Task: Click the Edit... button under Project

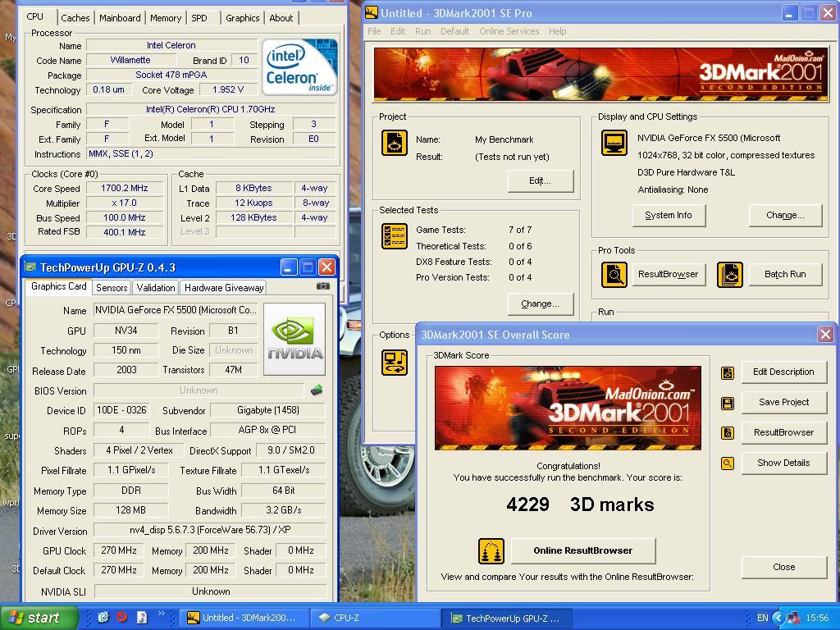Action: pyautogui.click(x=540, y=180)
